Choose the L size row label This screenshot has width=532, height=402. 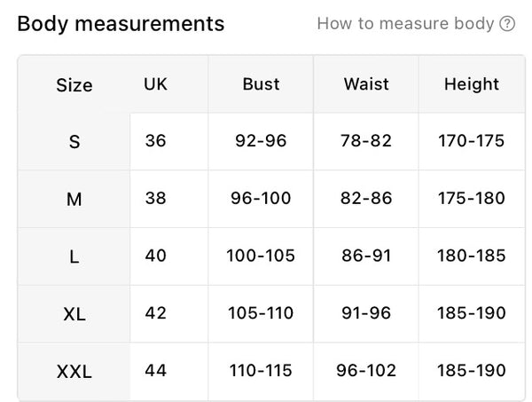(x=74, y=256)
